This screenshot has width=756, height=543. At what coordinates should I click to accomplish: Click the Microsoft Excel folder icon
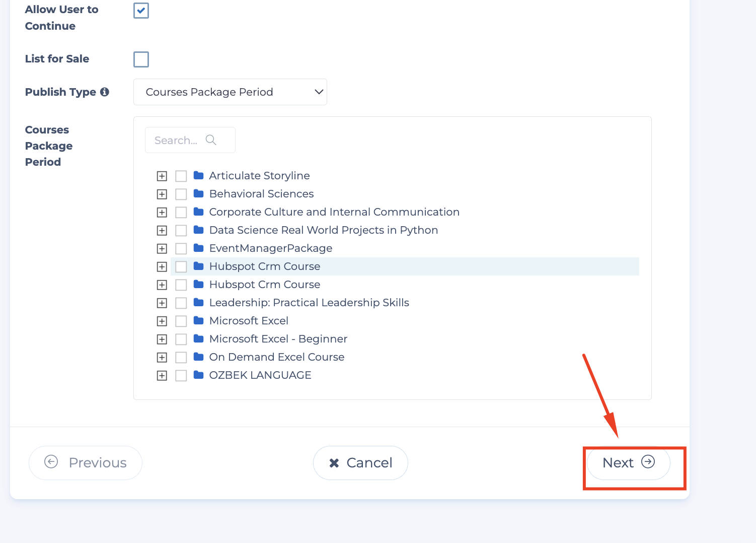(199, 321)
